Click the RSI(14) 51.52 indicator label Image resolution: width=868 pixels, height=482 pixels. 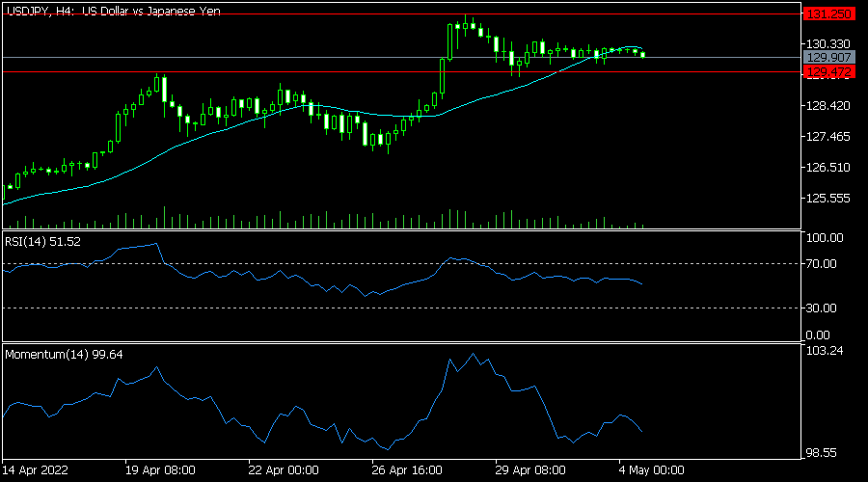click(x=43, y=240)
